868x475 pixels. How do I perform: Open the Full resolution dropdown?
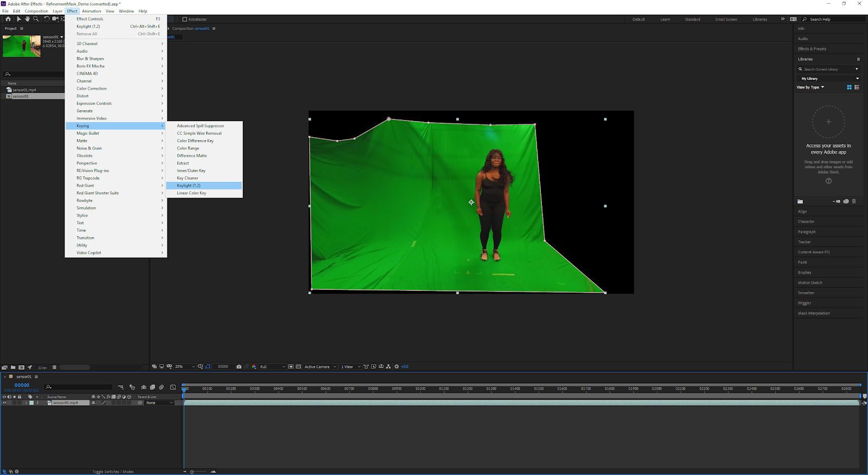coord(272,367)
